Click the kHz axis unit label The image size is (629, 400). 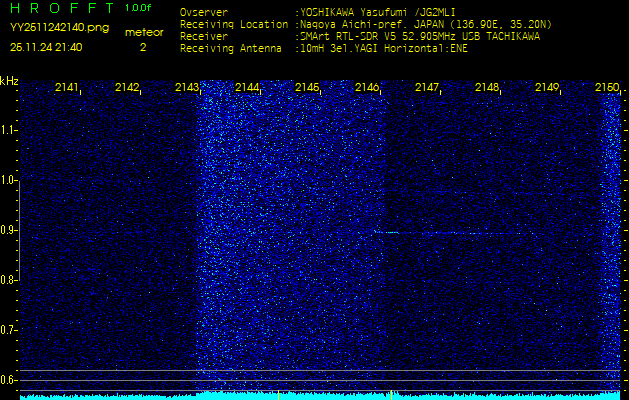[9, 81]
